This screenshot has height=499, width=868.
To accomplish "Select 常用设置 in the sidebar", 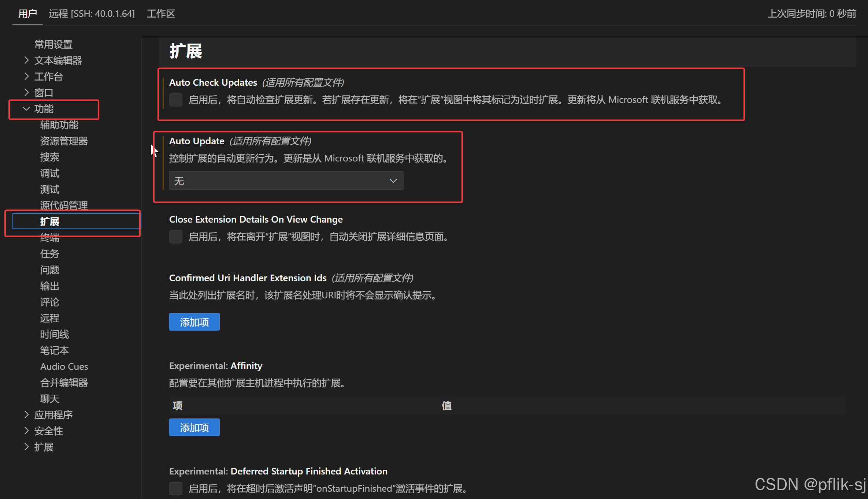I will click(53, 44).
